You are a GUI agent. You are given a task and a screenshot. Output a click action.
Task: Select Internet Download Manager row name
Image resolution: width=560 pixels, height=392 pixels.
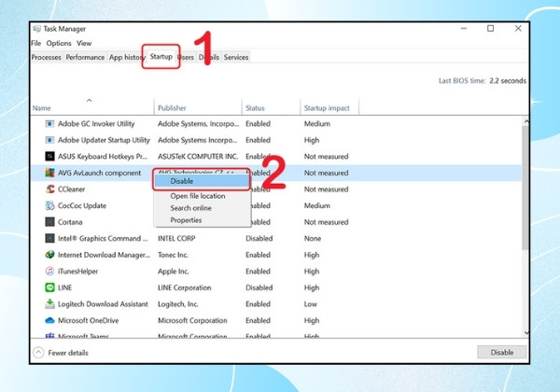(104, 255)
